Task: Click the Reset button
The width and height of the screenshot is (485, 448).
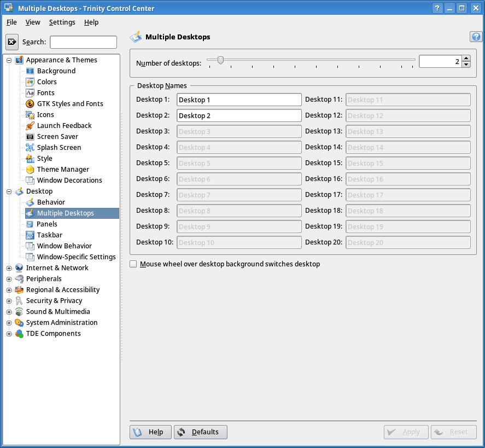Action: [454, 432]
